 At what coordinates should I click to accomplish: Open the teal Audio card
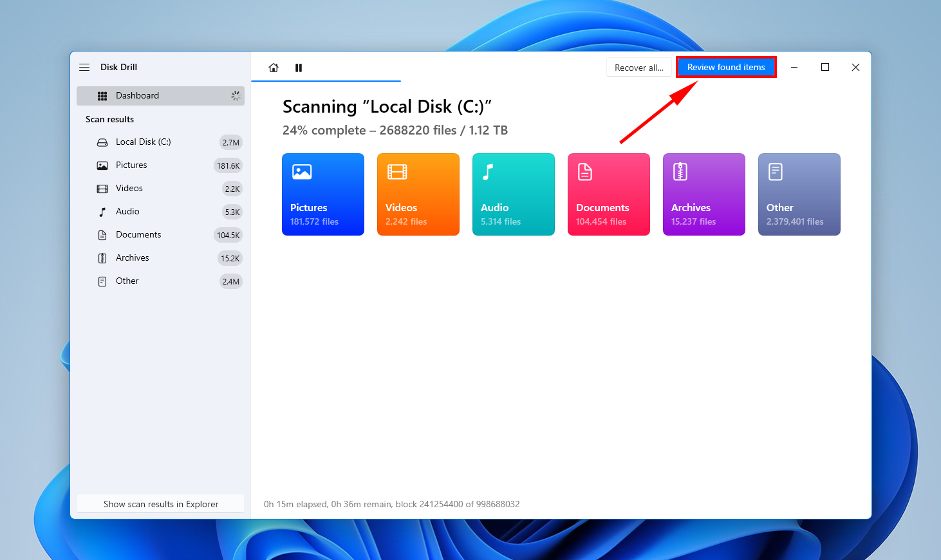click(x=514, y=194)
